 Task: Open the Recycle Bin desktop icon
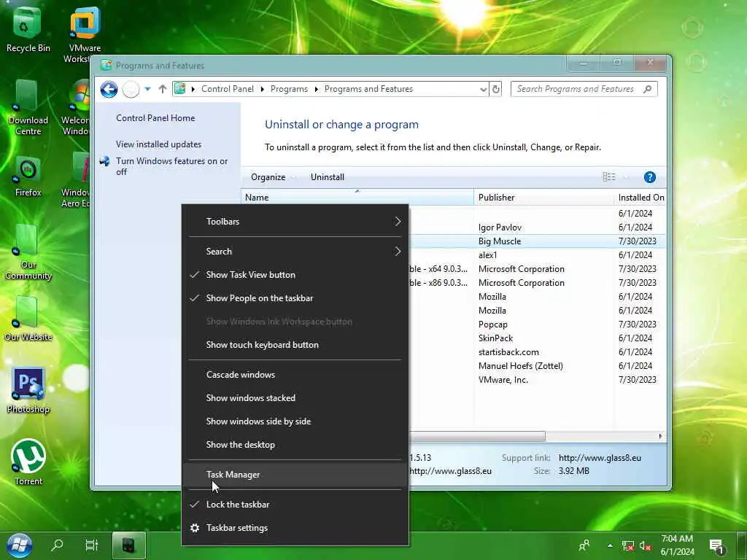[28, 29]
